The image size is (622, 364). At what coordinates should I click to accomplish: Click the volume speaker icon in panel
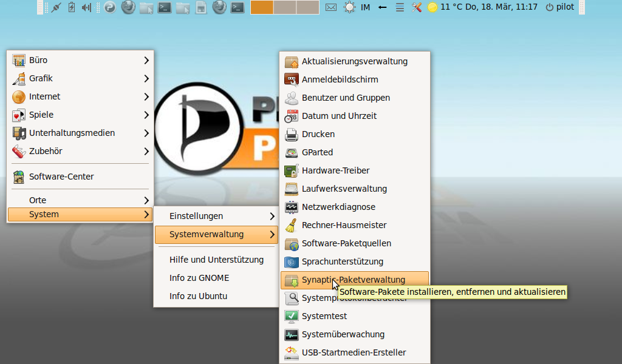[86, 7]
